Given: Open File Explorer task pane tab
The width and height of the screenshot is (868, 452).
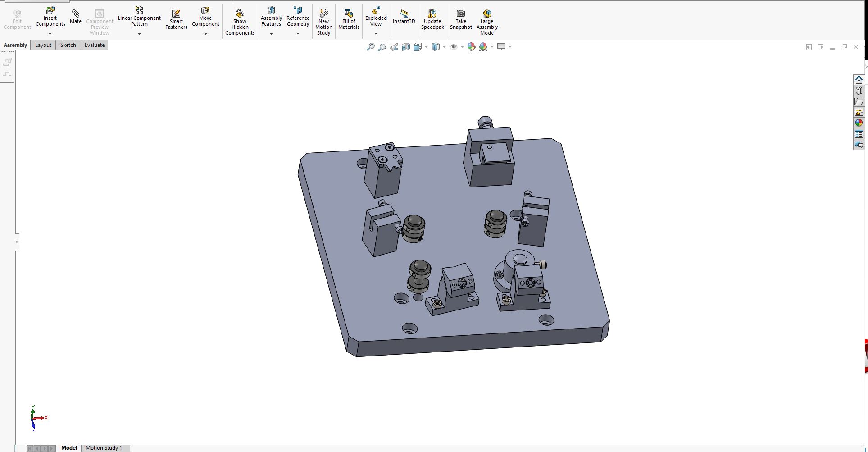Looking at the screenshot, I should pyautogui.click(x=859, y=101).
